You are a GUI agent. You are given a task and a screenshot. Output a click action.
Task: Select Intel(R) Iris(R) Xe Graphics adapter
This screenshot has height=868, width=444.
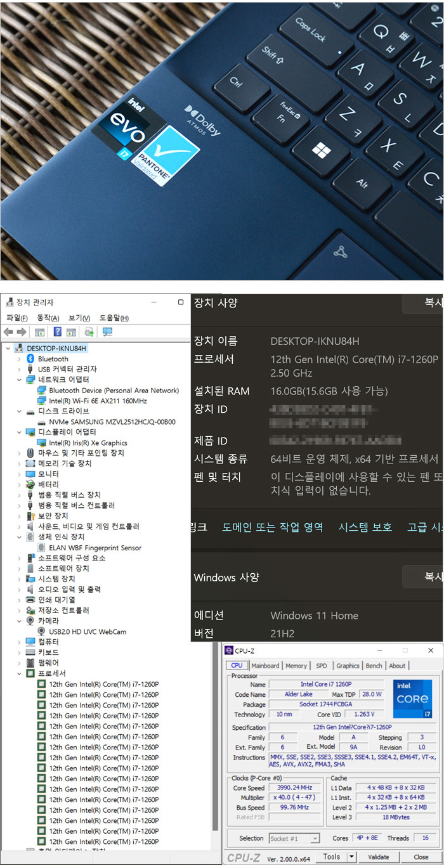coord(88,443)
